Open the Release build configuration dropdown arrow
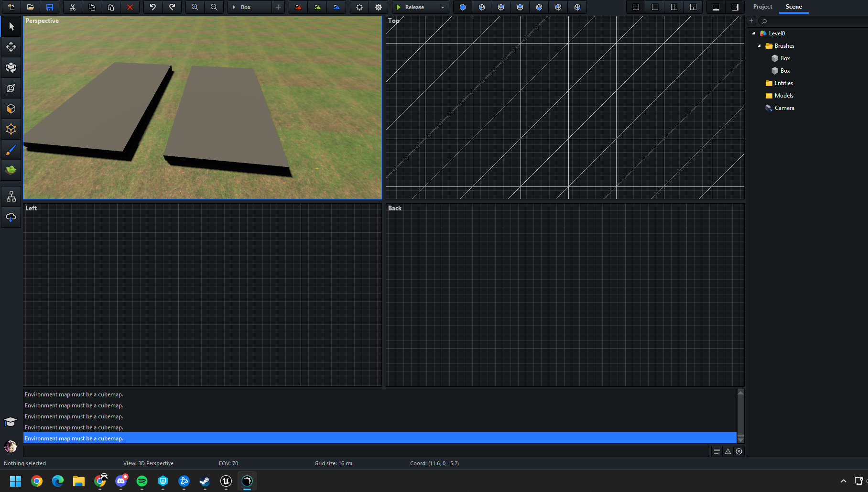The height and width of the screenshot is (492, 868). [443, 7]
